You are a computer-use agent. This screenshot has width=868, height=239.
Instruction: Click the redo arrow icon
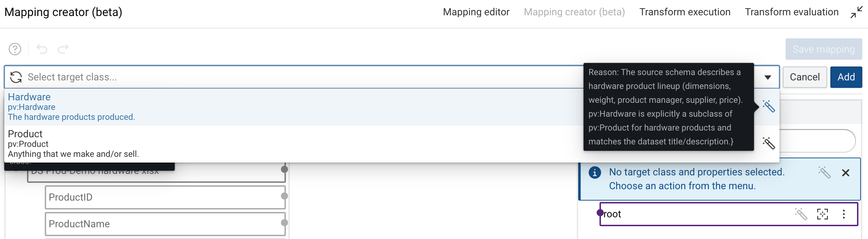tap(63, 49)
